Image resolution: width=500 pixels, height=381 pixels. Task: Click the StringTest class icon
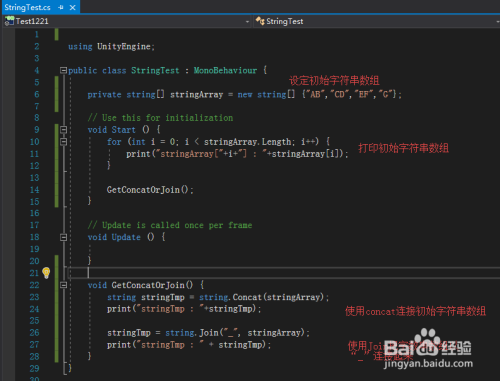pos(260,21)
